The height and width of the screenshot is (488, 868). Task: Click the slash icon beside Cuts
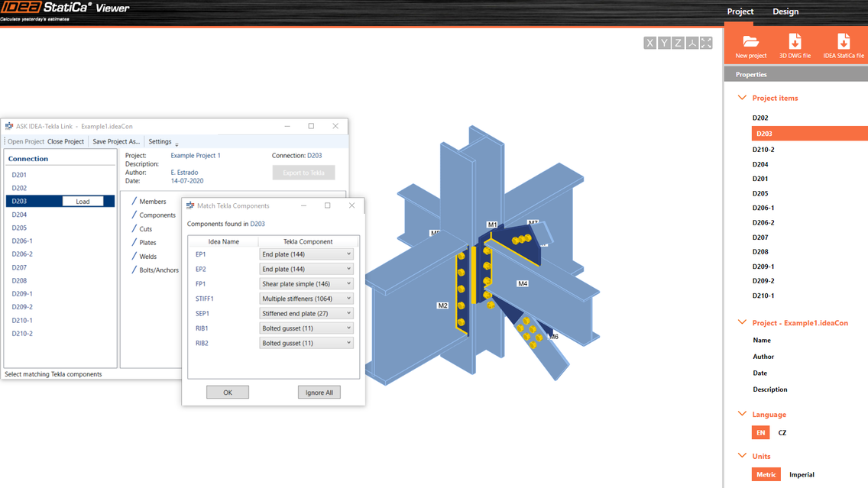(134, 228)
